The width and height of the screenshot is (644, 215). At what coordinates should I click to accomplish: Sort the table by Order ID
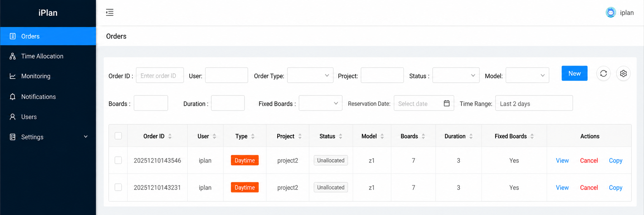coord(170,136)
